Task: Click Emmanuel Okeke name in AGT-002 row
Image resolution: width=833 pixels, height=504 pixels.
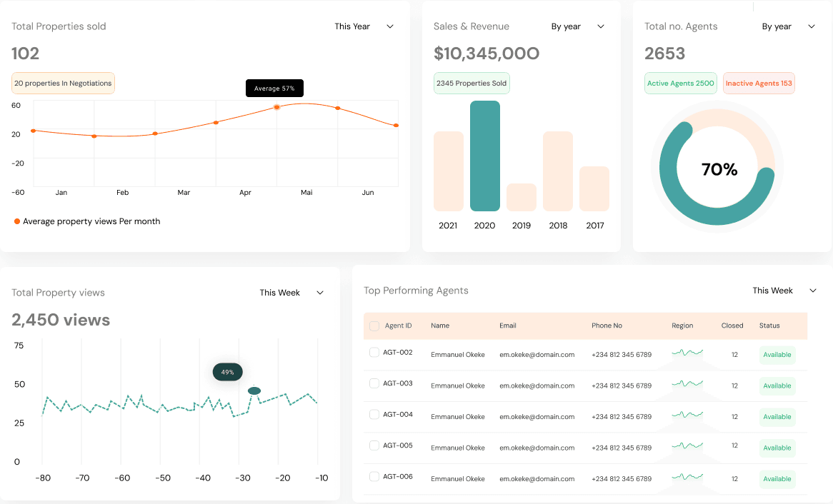Action: 458,355
